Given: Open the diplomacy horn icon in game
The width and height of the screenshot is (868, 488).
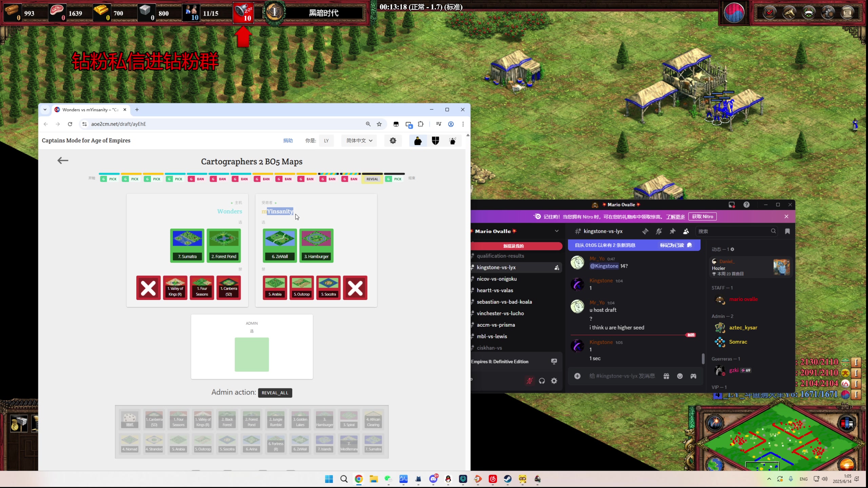Looking at the screenshot, I should click(x=789, y=13).
